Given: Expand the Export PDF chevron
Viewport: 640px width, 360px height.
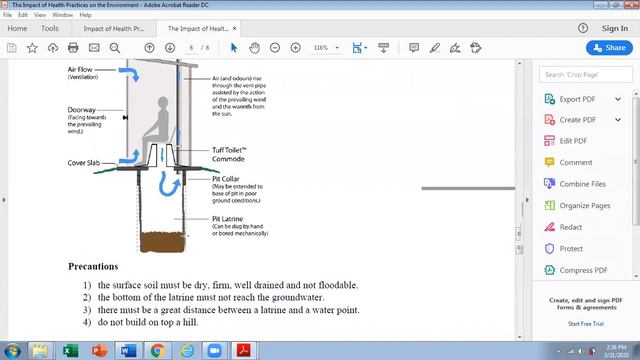Looking at the screenshot, I should [x=618, y=99].
